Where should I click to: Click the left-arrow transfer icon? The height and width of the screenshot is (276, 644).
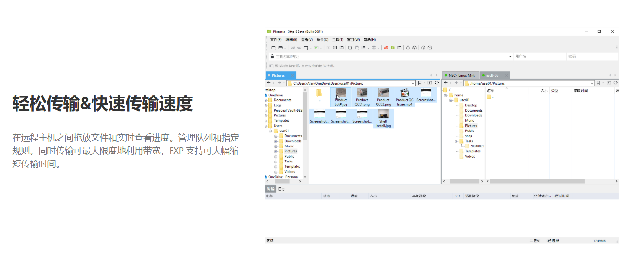click(329, 48)
